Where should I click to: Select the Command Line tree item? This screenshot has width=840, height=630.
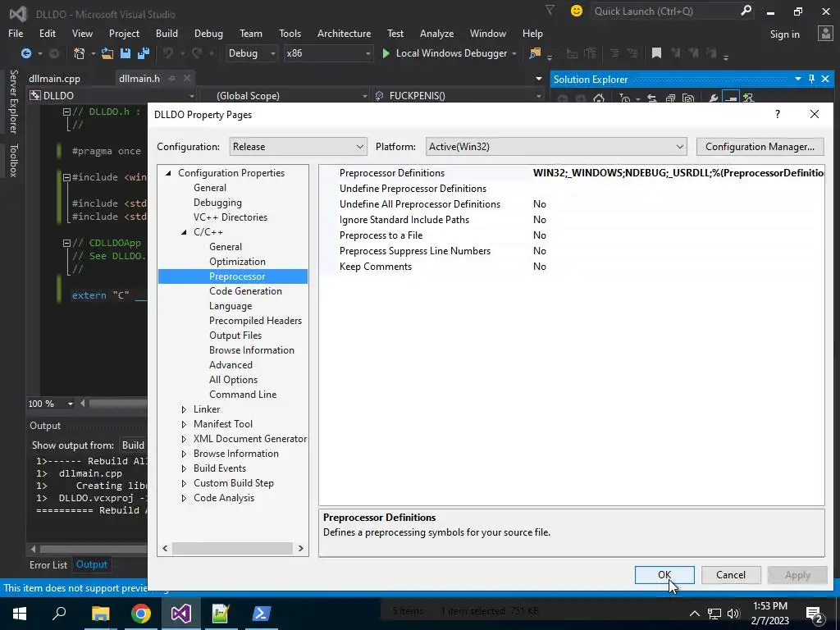243,395
